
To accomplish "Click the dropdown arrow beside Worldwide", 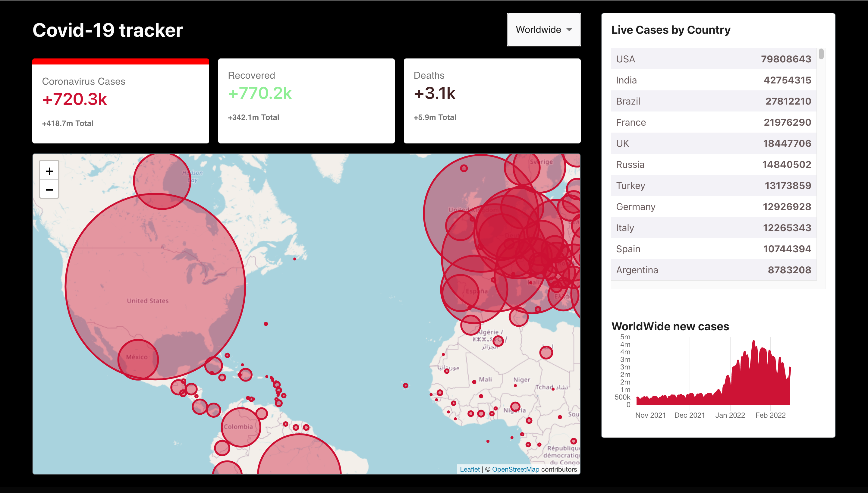I will 569,30.
